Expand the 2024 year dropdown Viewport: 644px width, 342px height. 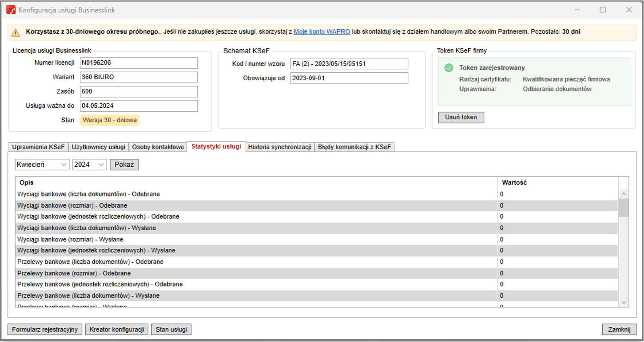pyautogui.click(x=90, y=165)
